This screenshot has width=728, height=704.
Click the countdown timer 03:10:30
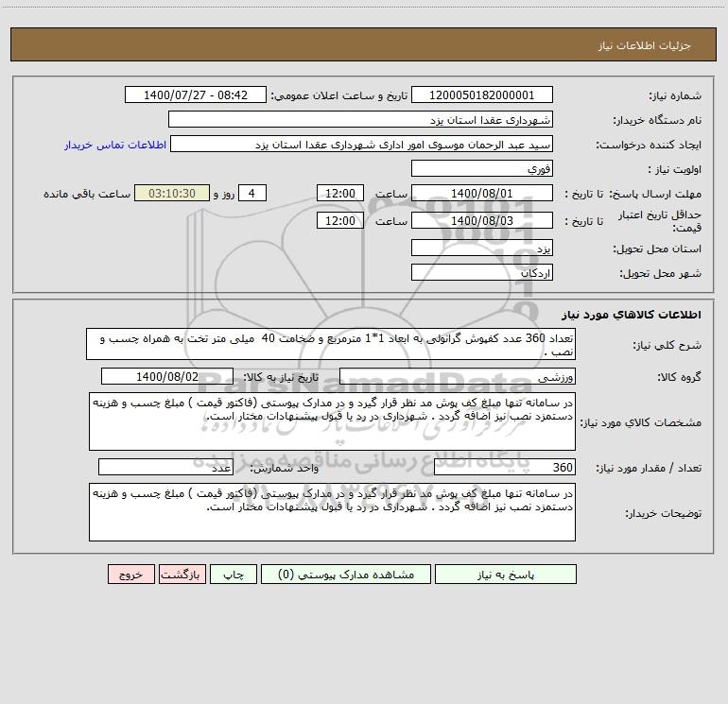point(172,193)
